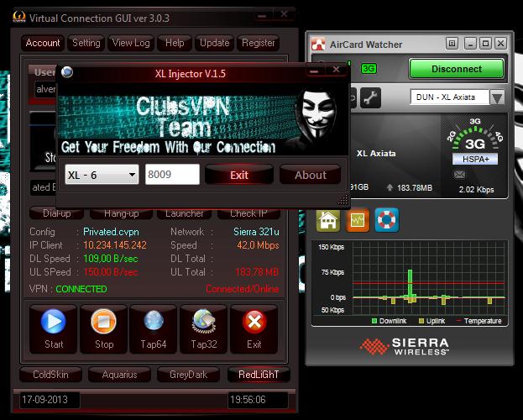Click the AirCard Watcher menu icon in title bar
The width and height of the screenshot is (523, 420).
(x=452, y=44)
